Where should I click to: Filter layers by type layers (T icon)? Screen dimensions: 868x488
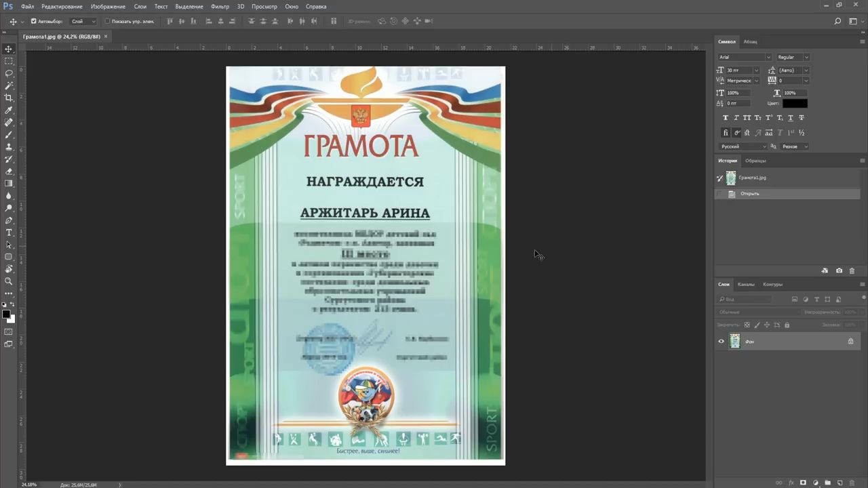pyautogui.click(x=816, y=299)
